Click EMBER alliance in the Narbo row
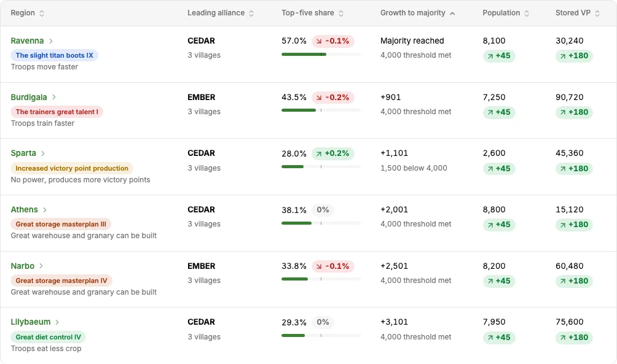The width and height of the screenshot is (617, 364). [x=201, y=266]
